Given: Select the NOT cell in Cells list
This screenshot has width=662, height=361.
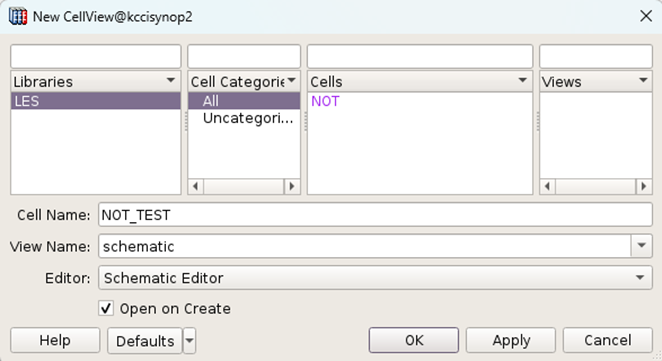Looking at the screenshot, I should [325, 101].
